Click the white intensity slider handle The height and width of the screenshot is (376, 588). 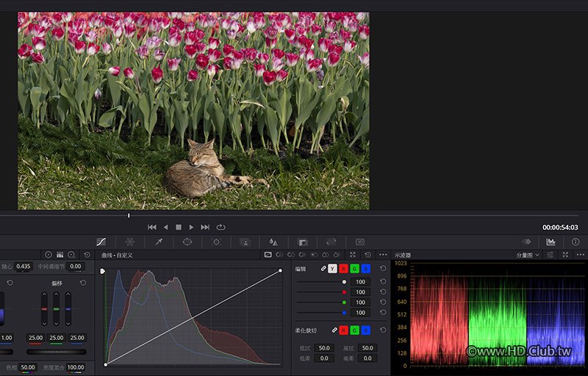point(344,282)
